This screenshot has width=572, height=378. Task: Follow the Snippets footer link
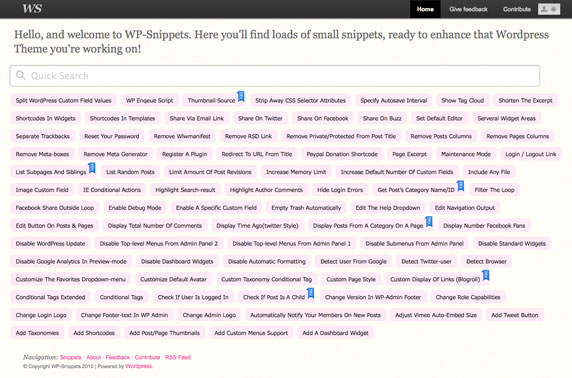[x=70, y=357]
